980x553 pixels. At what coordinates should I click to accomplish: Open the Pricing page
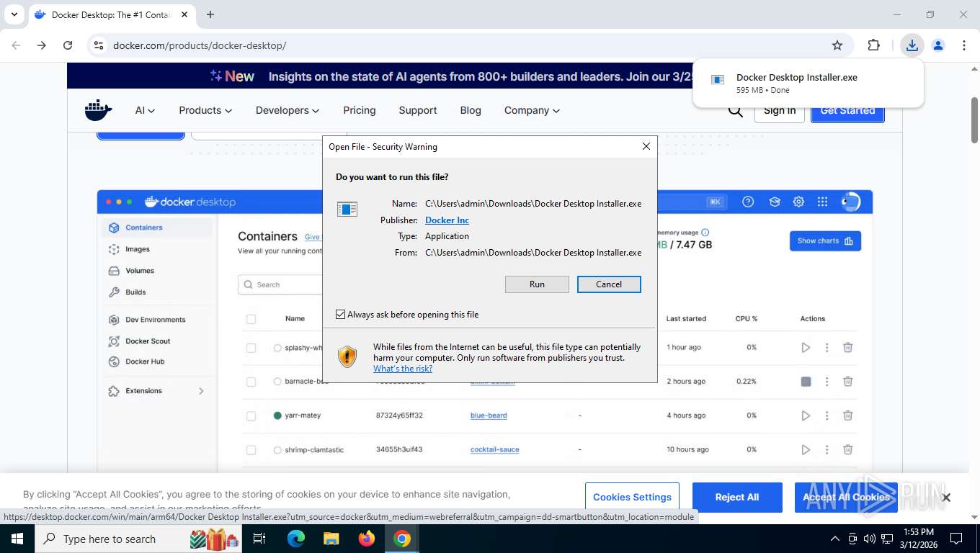pyautogui.click(x=360, y=110)
